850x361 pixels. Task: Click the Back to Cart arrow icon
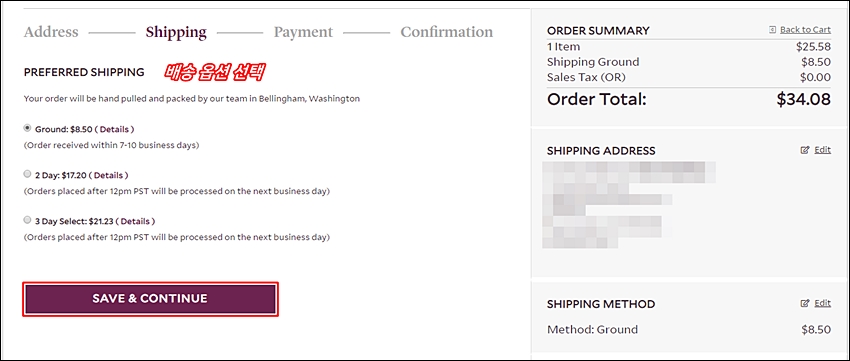coord(772,30)
